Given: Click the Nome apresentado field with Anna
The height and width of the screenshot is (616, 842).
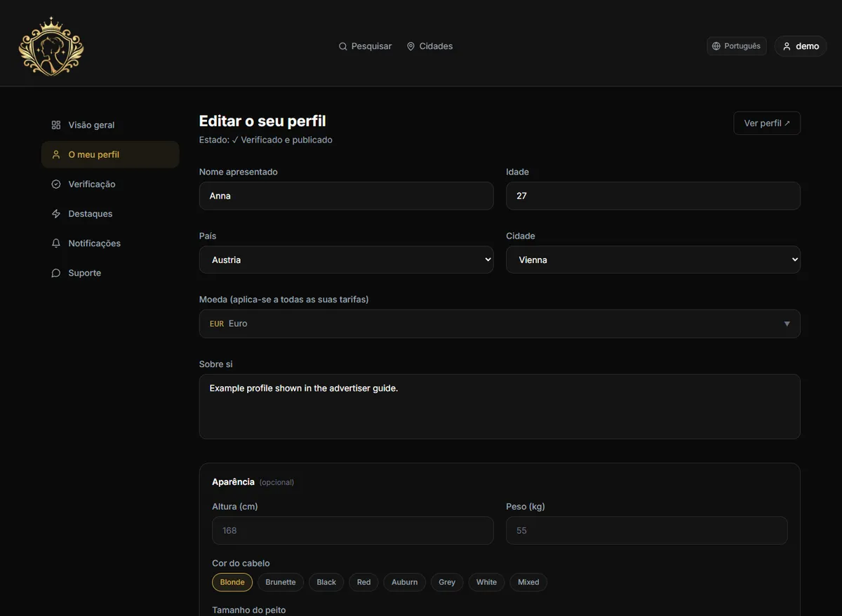Looking at the screenshot, I should click(x=347, y=196).
